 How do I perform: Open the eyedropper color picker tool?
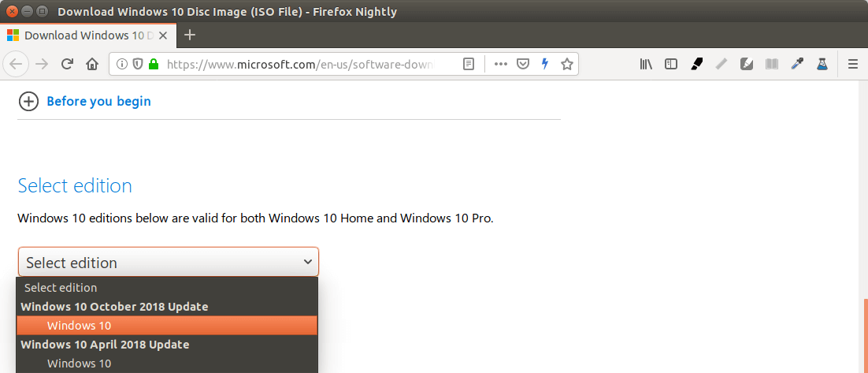[x=797, y=64]
